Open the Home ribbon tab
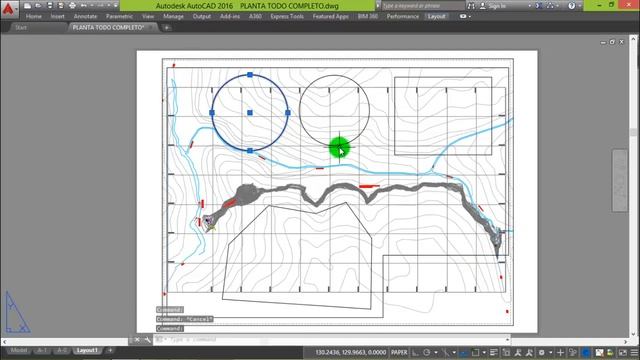 point(33,16)
